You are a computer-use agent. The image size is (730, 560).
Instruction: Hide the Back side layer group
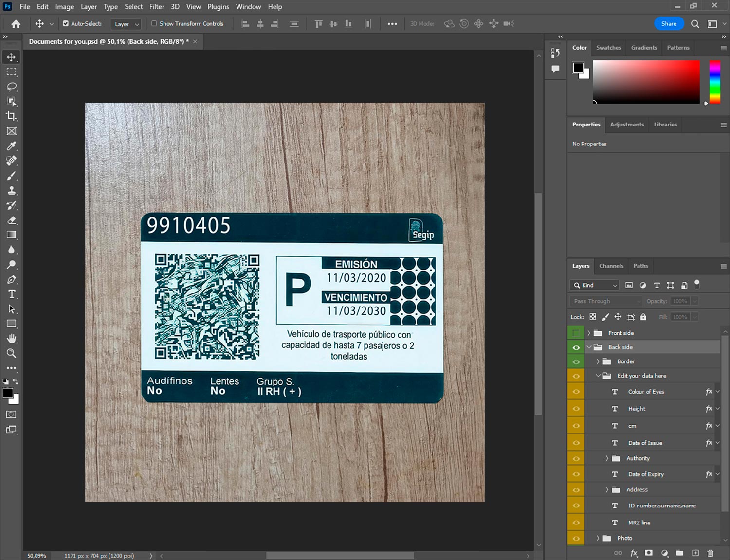[x=576, y=347]
